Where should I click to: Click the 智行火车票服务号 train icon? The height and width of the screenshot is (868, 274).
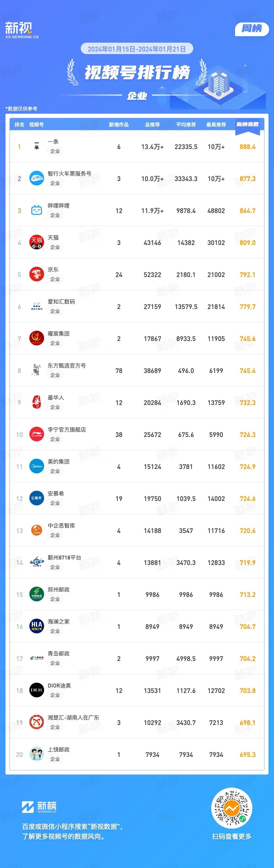36,178
